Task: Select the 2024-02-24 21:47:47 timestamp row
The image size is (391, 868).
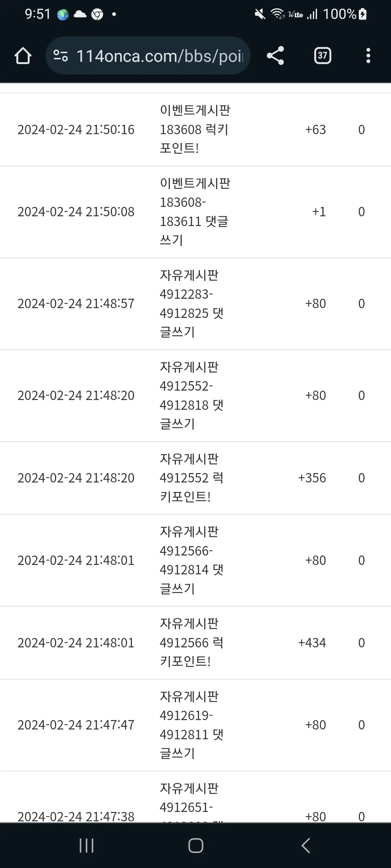Action: [195, 725]
